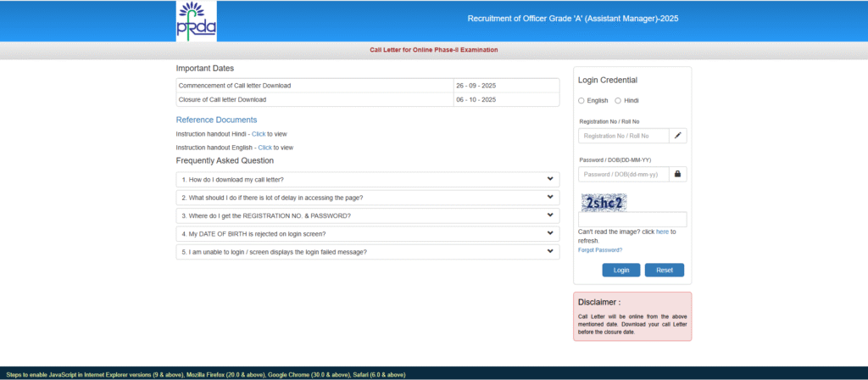
Task: Click chevron on 'DATE OF BIRTH is rejected' FAQ
Action: pos(550,233)
